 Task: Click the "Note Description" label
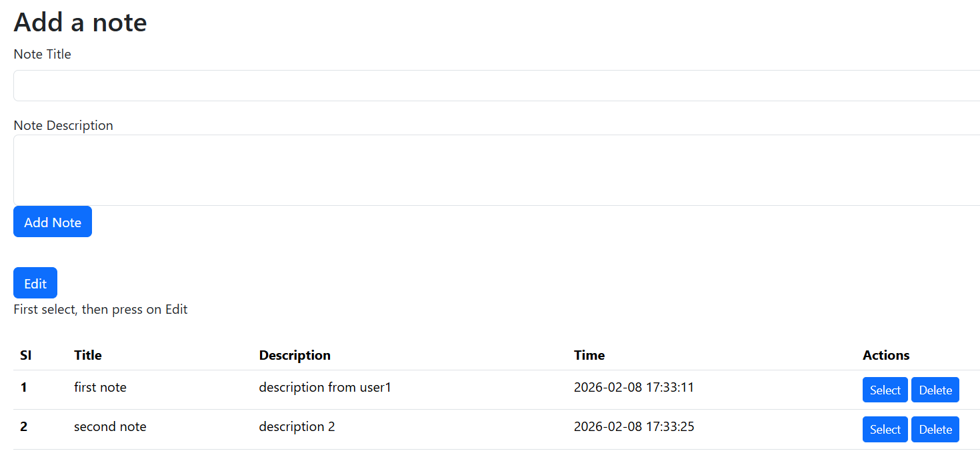click(x=63, y=126)
